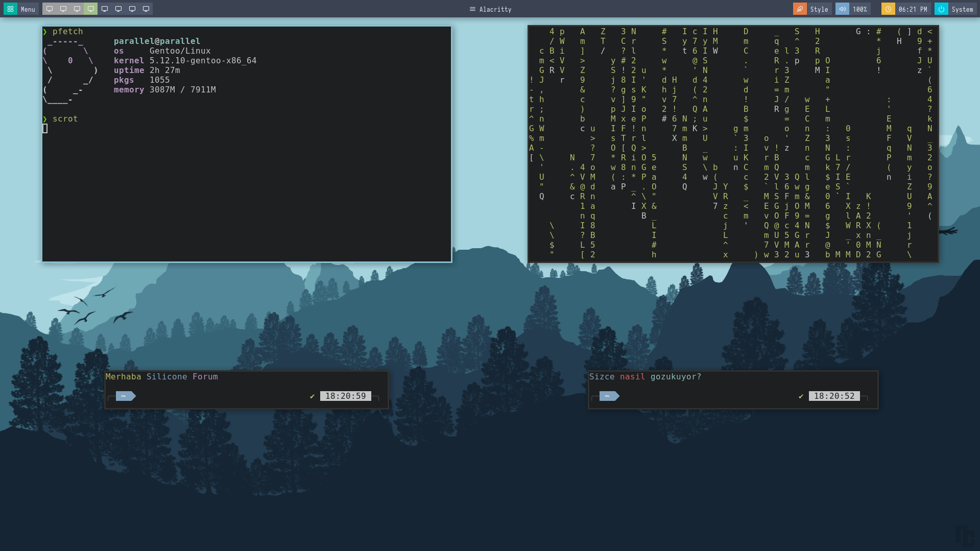Viewport: 980px width, 551px height.
Task: Click the pfetch command in the terminal
Action: (x=67, y=32)
